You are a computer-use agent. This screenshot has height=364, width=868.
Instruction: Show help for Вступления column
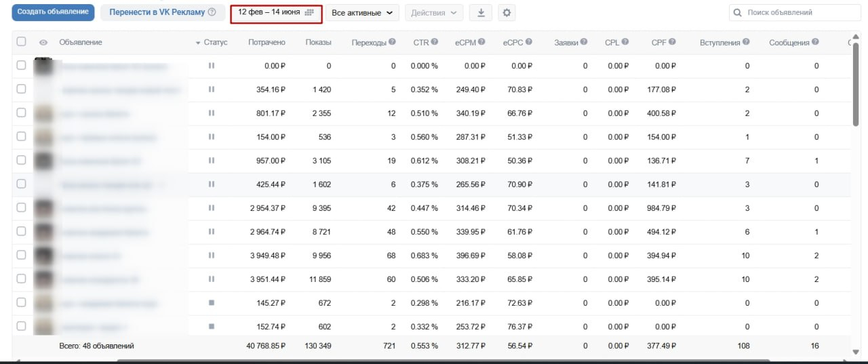[x=746, y=42]
